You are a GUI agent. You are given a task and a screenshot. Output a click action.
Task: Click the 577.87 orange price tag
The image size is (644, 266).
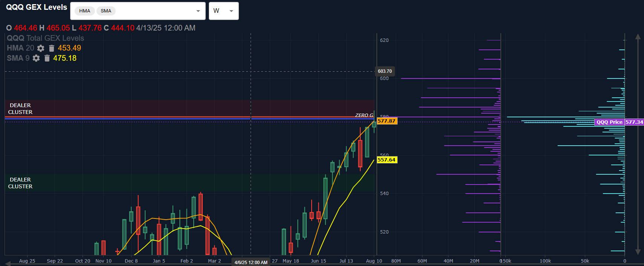(387, 121)
